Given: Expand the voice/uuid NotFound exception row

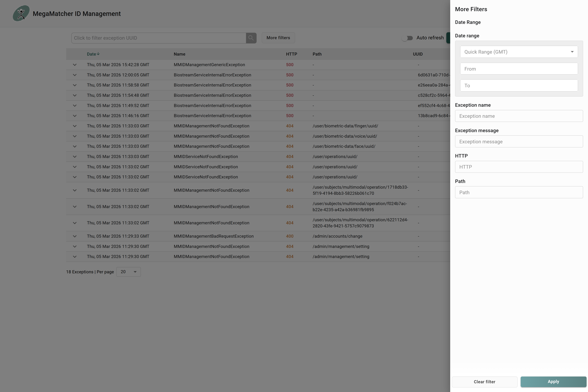Looking at the screenshot, I should pyautogui.click(x=75, y=136).
